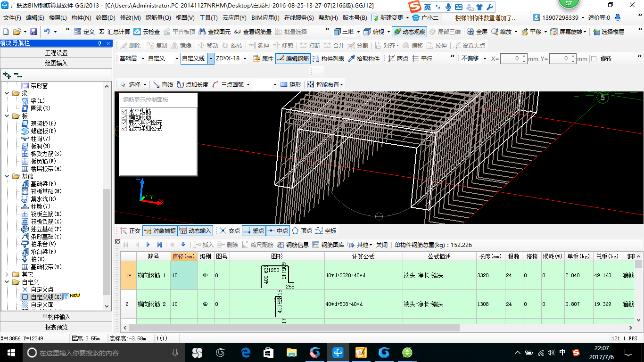Open 构件列表 component list
The height and width of the screenshot is (362, 644).
tap(328, 58)
